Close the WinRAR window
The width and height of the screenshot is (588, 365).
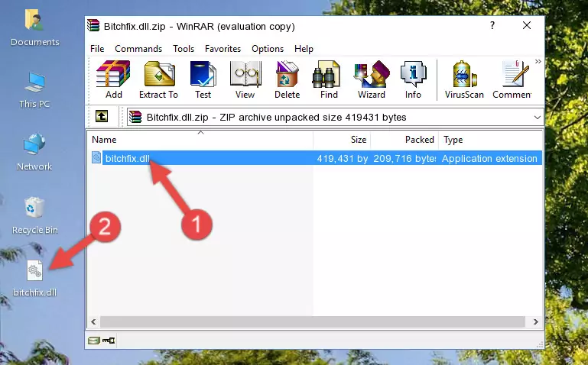click(527, 25)
